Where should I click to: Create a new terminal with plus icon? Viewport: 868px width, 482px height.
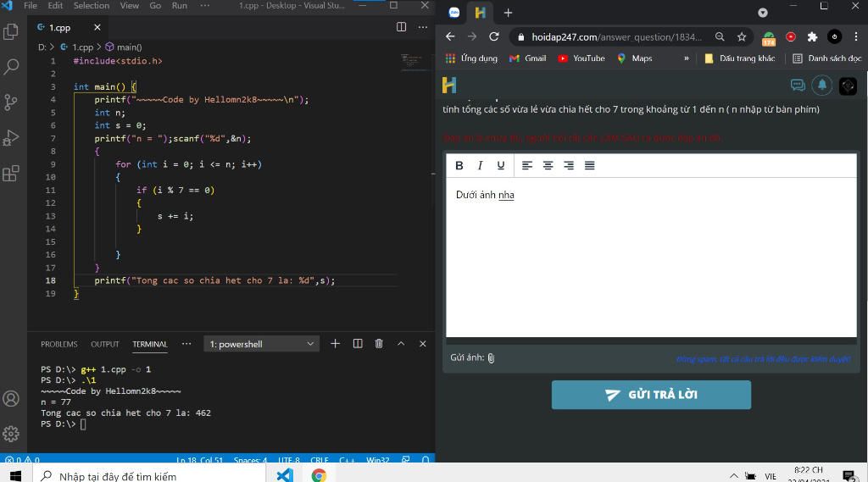click(335, 344)
